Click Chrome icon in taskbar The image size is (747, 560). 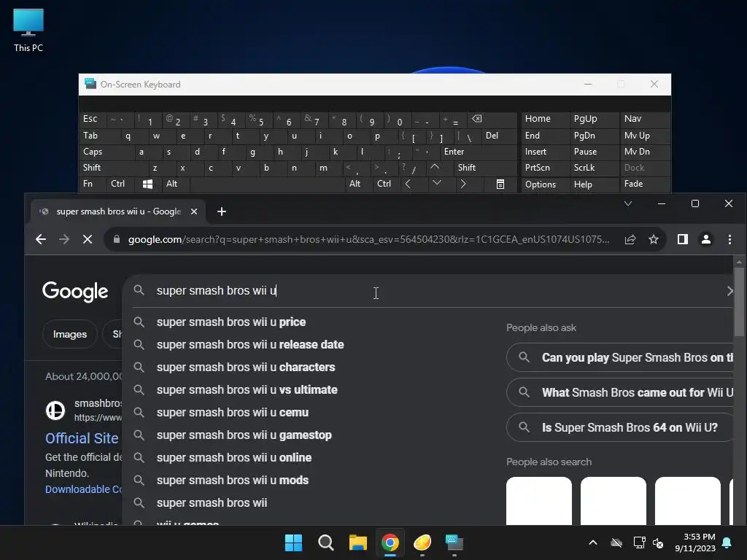click(x=390, y=542)
